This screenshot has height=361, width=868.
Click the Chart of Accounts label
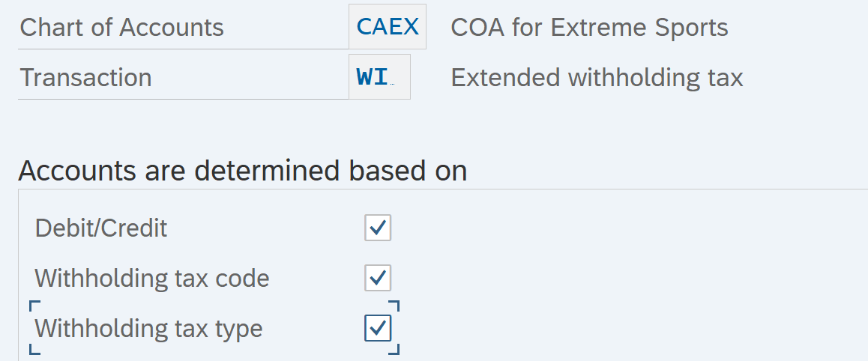pos(121,28)
